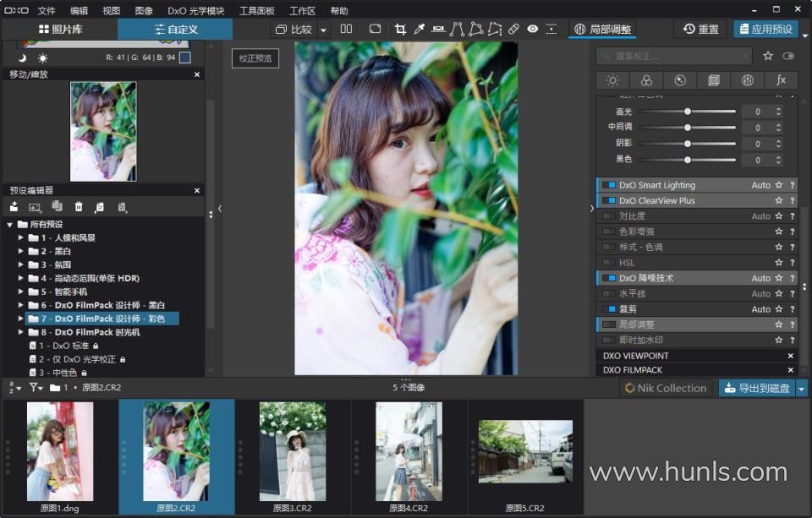The height and width of the screenshot is (518, 812).
Task: Adjust the 高光 highlights slider
Action: 688,112
